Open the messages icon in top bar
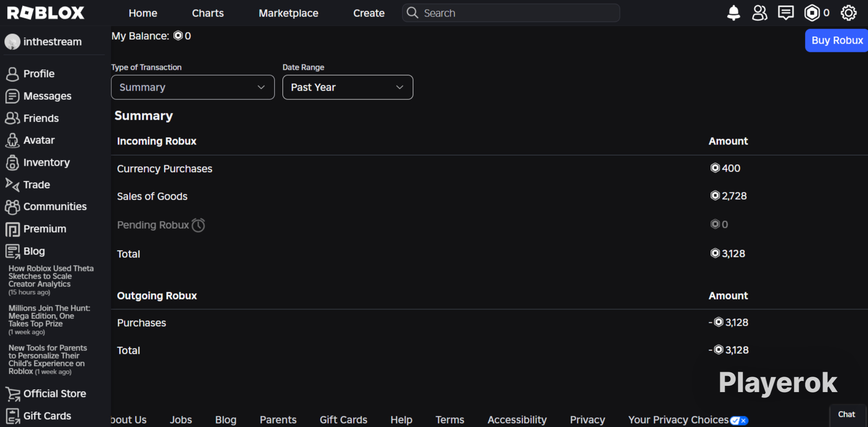The height and width of the screenshot is (427, 868). click(x=786, y=13)
